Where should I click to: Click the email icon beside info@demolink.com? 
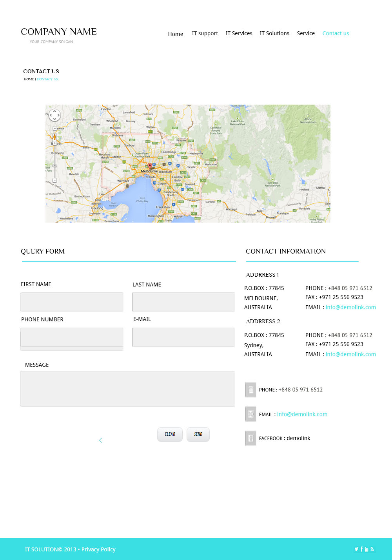pos(250,414)
